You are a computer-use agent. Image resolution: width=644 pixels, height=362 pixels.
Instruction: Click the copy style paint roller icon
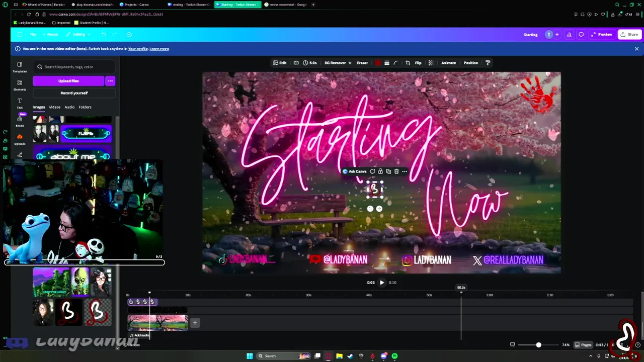[x=488, y=63]
